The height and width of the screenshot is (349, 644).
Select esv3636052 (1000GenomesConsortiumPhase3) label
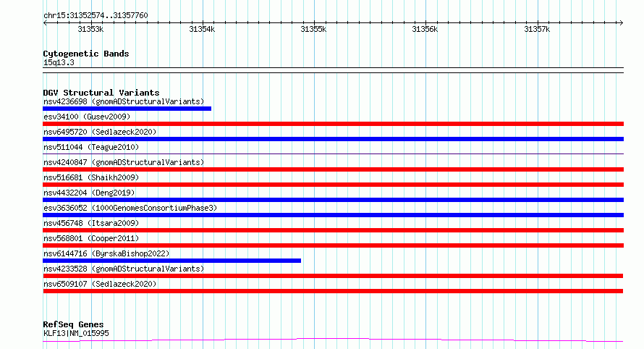(130, 208)
